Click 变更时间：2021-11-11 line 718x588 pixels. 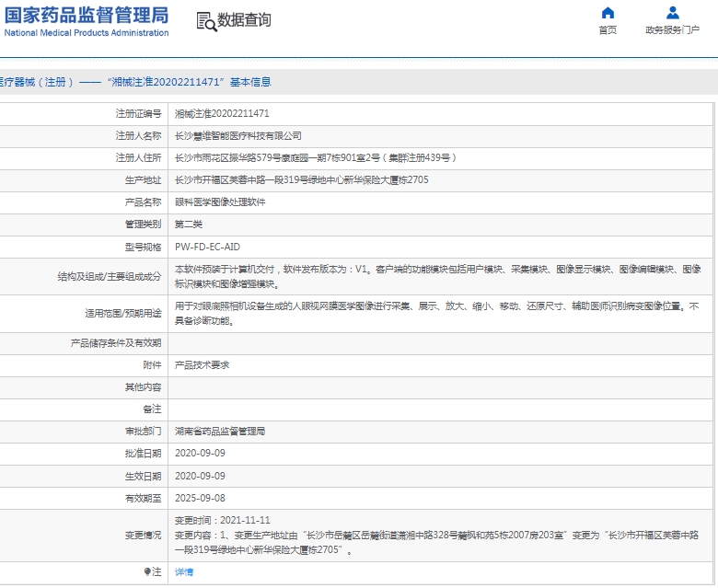click(223, 520)
